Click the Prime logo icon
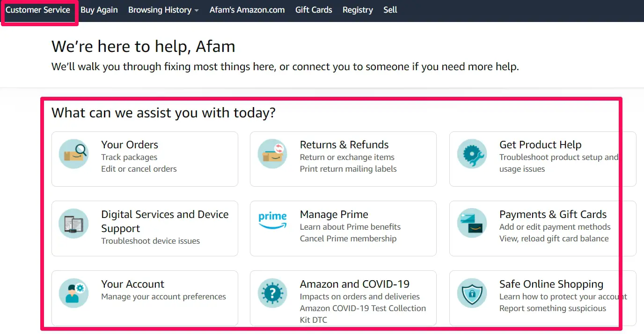Viewport: 644px width, 334px height. 272,221
